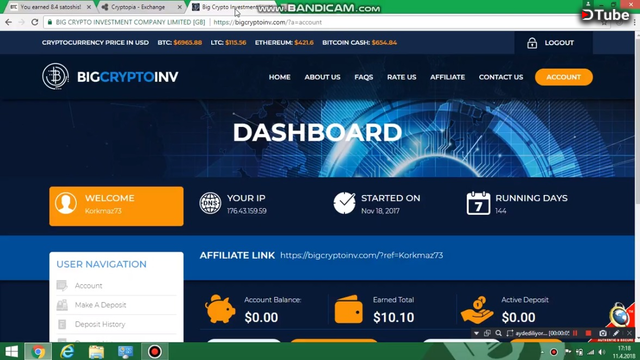Click the Bandicam rectangle area icon
640x360 pixels.
pos(510,333)
